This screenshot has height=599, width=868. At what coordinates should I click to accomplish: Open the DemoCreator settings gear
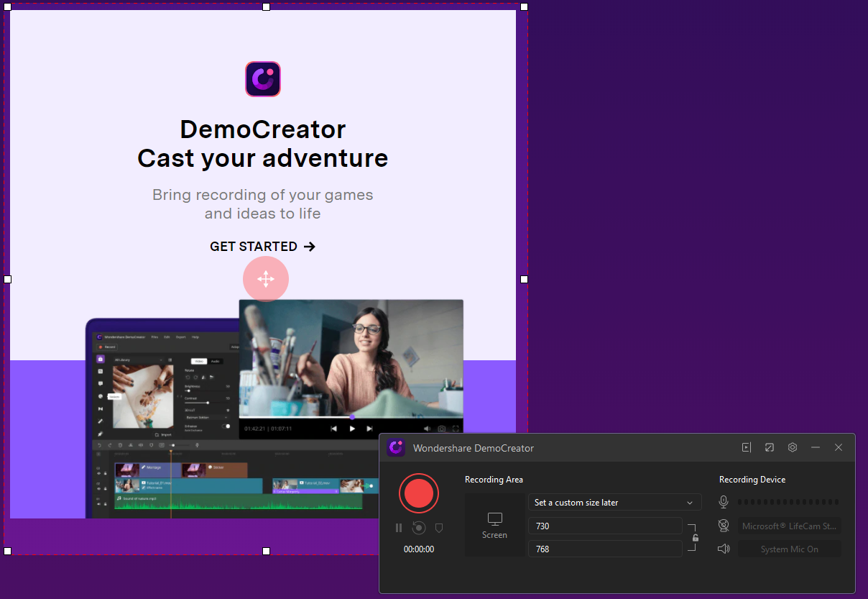click(793, 447)
